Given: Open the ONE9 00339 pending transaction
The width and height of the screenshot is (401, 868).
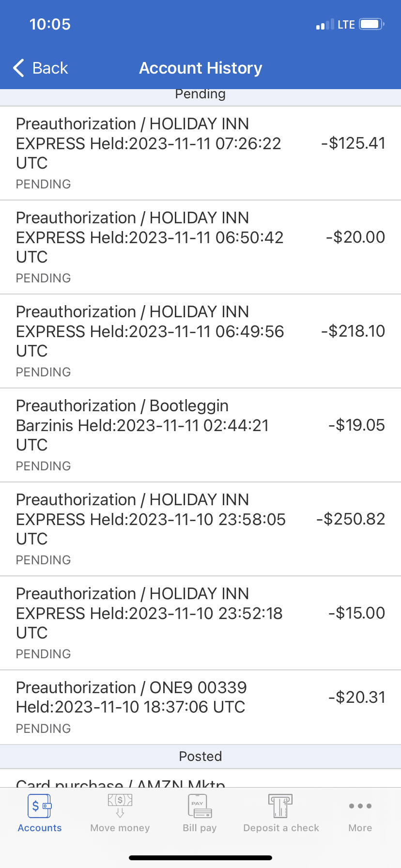Looking at the screenshot, I should pyautogui.click(x=200, y=707).
